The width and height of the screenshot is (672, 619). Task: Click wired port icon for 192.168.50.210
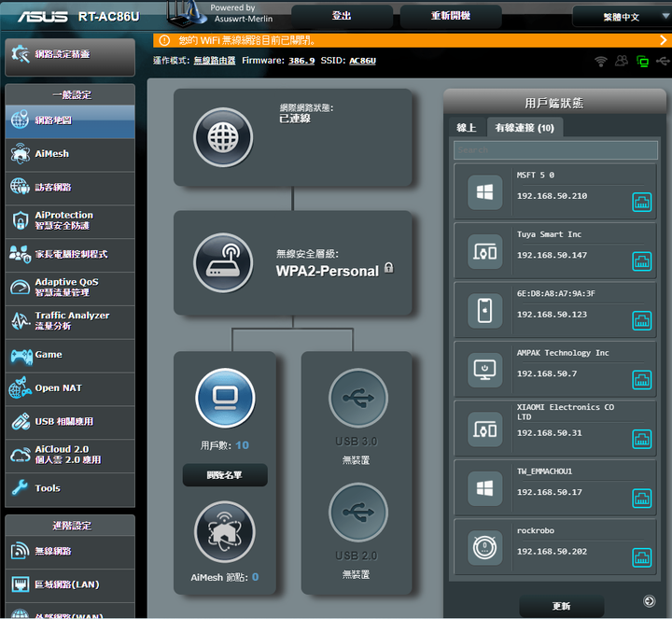pos(641,203)
